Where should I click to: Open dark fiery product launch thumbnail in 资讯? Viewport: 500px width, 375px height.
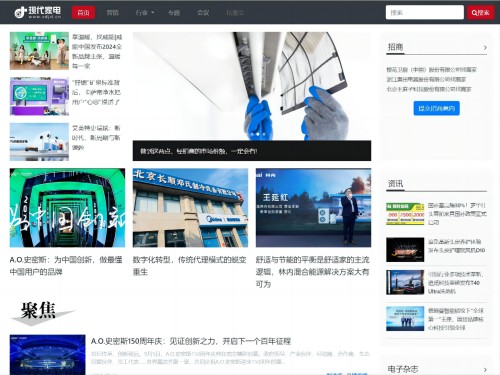405,250
